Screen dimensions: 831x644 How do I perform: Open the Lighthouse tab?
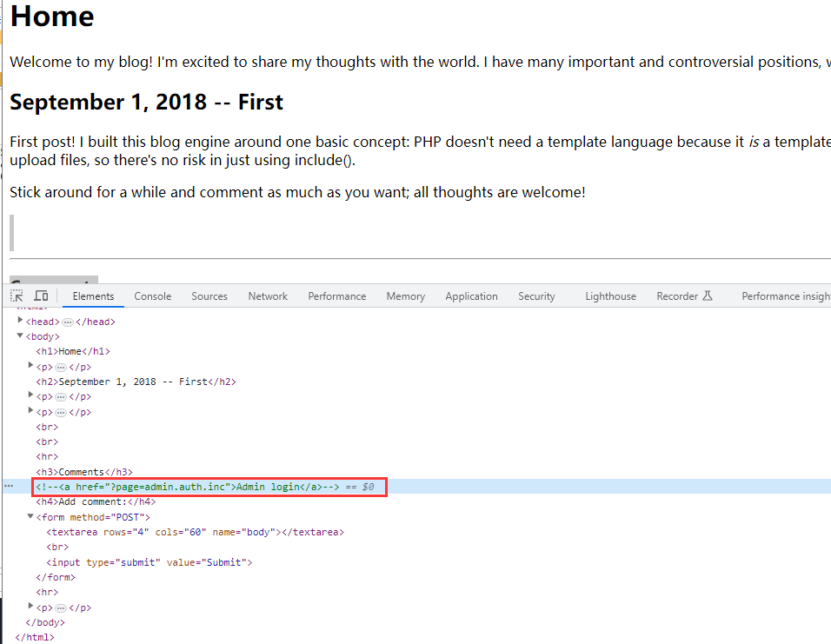610,296
